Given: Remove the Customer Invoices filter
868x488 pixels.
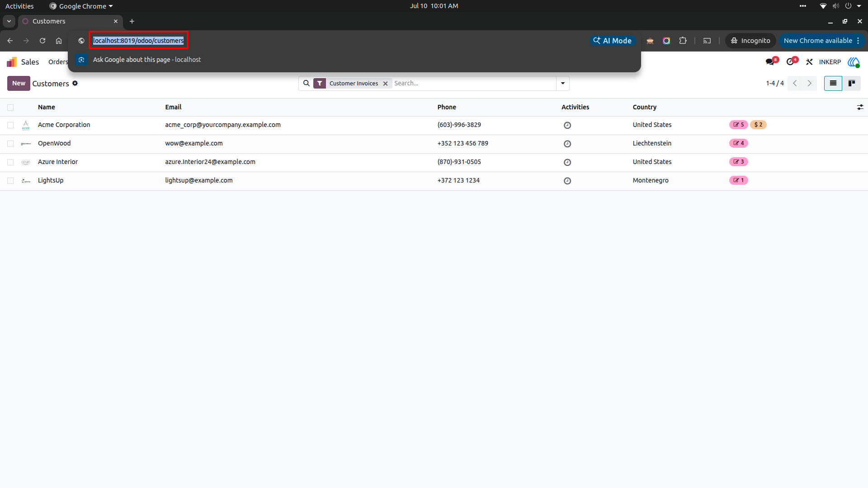Looking at the screenshot, I should click(x=385, y=84).
